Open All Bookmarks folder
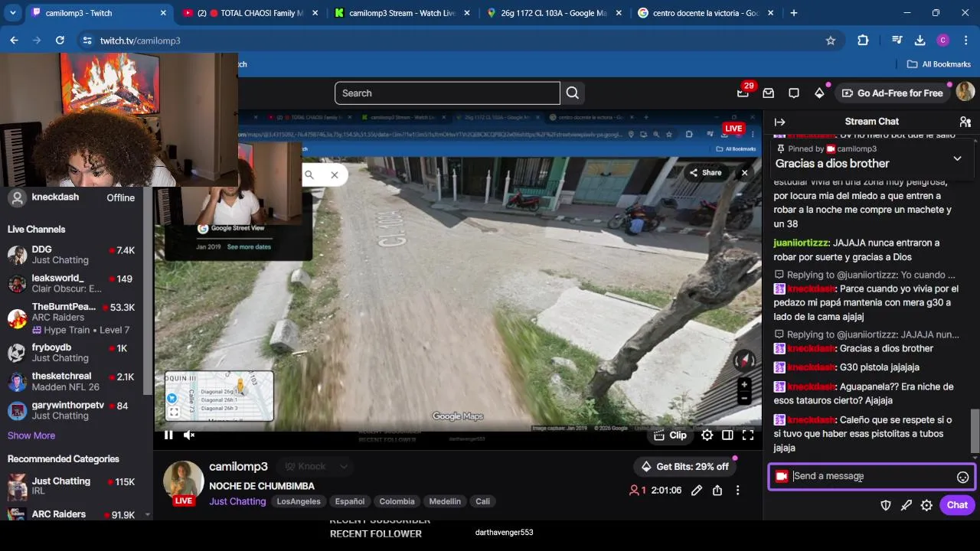Image resolution: width=980 pixels, height=551 pixels. pyautogui.click(x=939, y=64)
